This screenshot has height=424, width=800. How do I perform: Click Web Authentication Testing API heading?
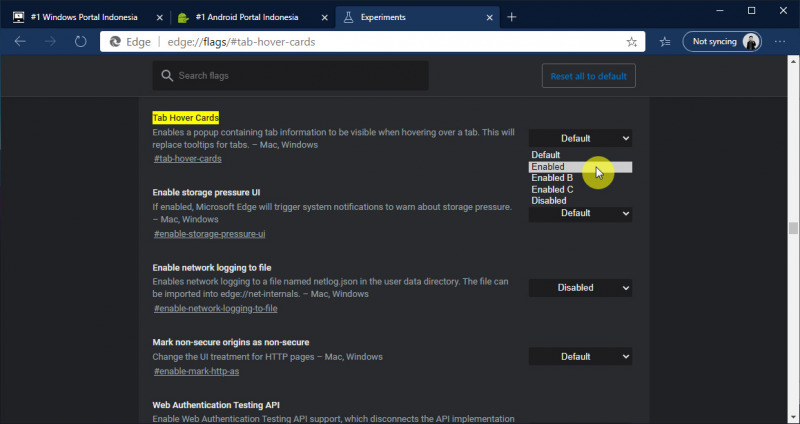click(x=216, y=405)
